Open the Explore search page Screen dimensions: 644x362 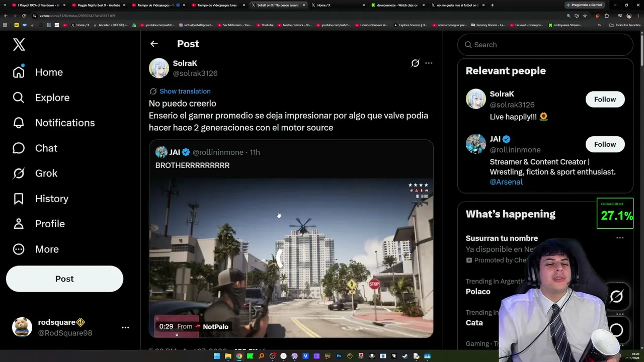click(x=41, y=98)
